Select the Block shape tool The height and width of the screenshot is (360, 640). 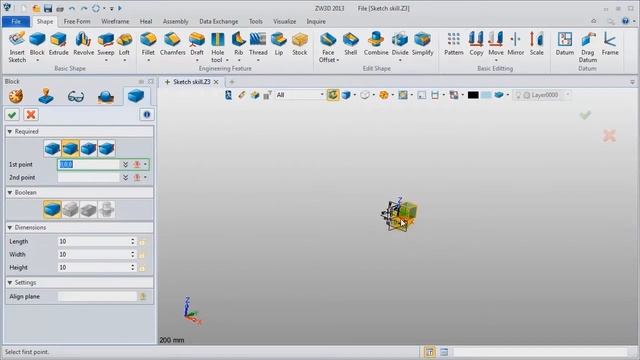37,43
